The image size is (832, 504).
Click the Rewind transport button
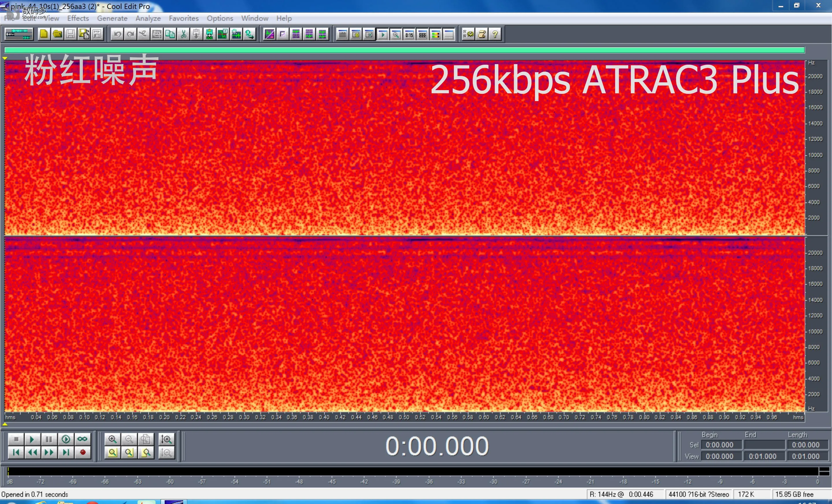[32, 452]
